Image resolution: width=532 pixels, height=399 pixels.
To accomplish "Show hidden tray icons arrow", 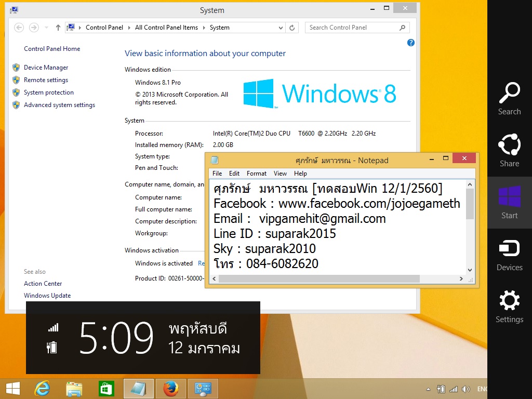I will (428, 389).
